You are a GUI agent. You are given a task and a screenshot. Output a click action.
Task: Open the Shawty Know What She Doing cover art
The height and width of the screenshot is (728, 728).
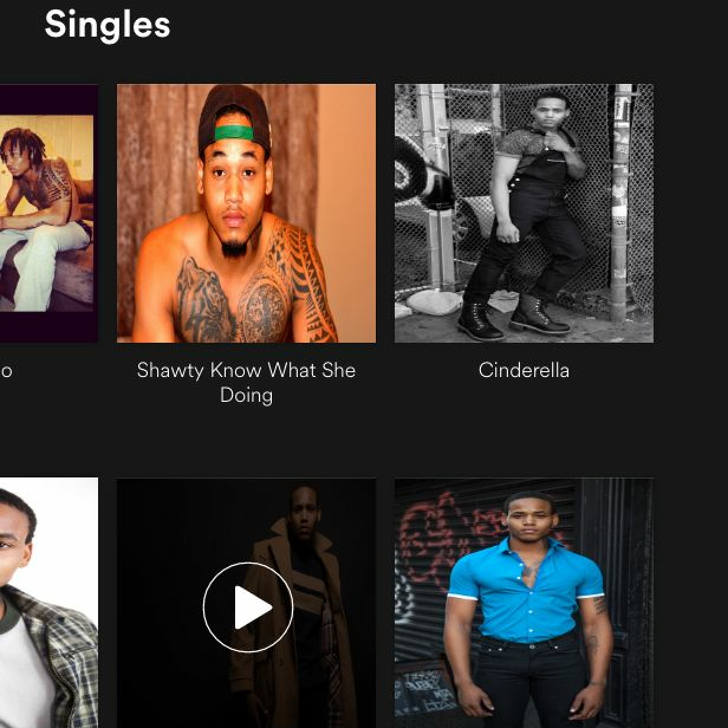246,213
